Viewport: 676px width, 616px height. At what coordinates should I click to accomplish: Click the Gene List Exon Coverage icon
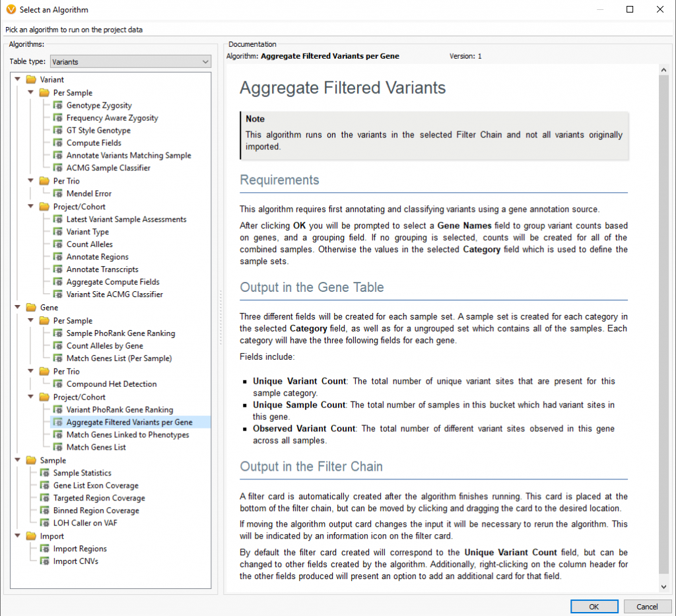coord(44,485)
